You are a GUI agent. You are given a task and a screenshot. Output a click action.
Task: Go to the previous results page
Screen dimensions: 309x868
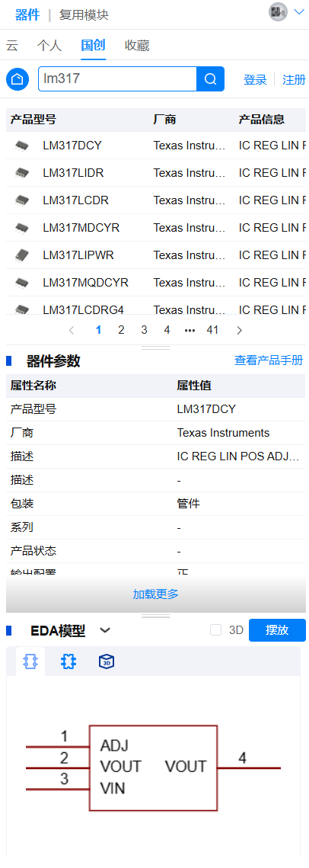pyautogui.click(x=72, y=331)
